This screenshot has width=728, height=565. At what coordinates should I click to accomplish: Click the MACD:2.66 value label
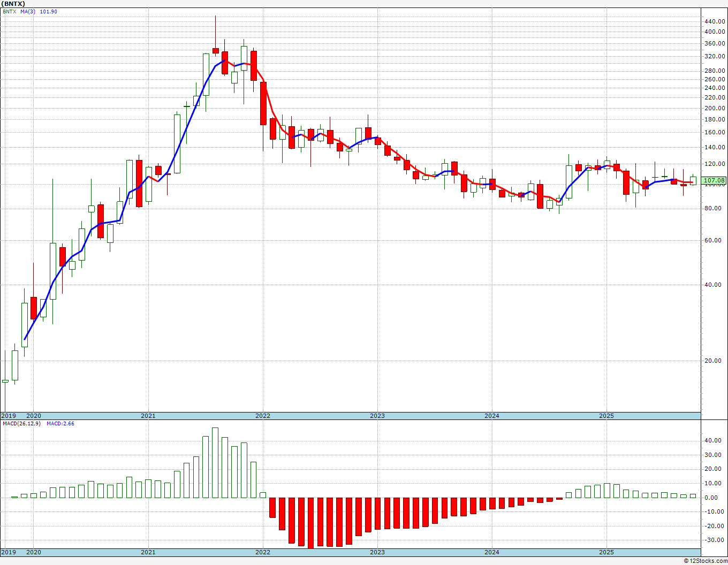(x=60, y=423)
